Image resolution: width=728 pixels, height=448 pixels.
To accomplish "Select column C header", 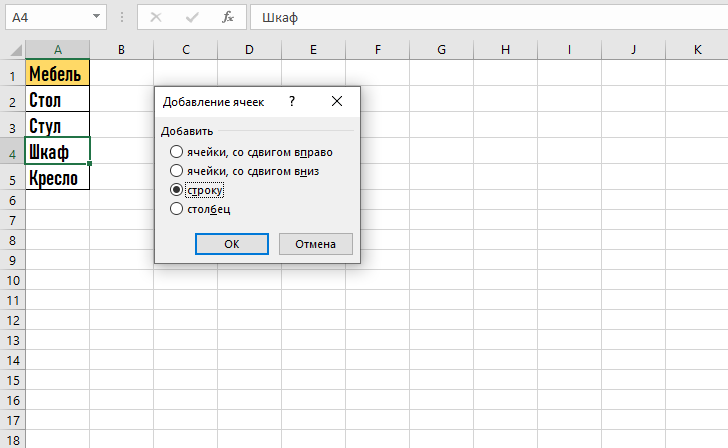I will pos(186,50).
